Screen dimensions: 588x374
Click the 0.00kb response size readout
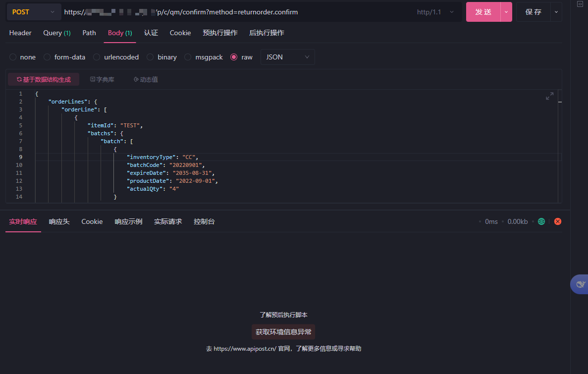tap(518, 222)
